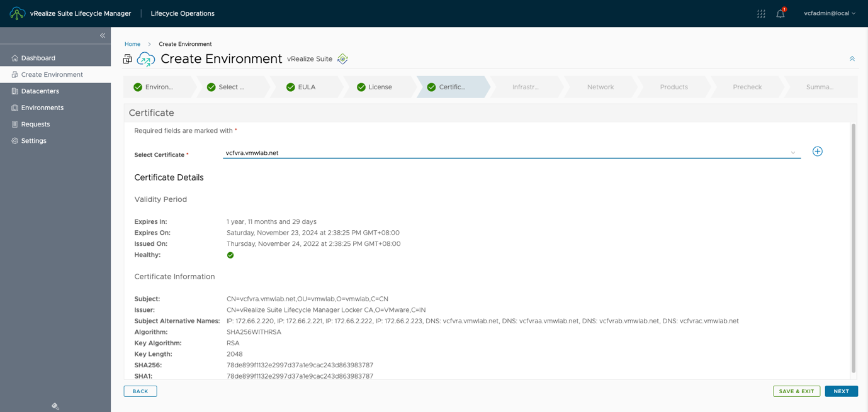Viewport: 868px width, 412px height.
Task: Select the Certificate wizard step
Action: (x=452, y=87)
